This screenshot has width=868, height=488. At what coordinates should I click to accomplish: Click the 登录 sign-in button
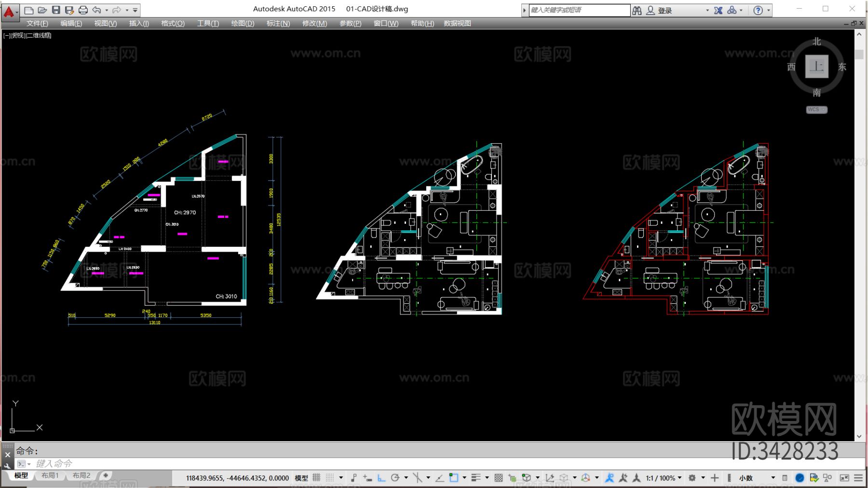point(660,11)
